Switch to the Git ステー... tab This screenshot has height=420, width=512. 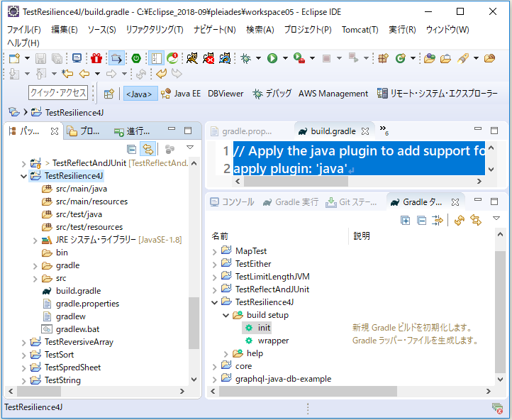tap(351, 202)
